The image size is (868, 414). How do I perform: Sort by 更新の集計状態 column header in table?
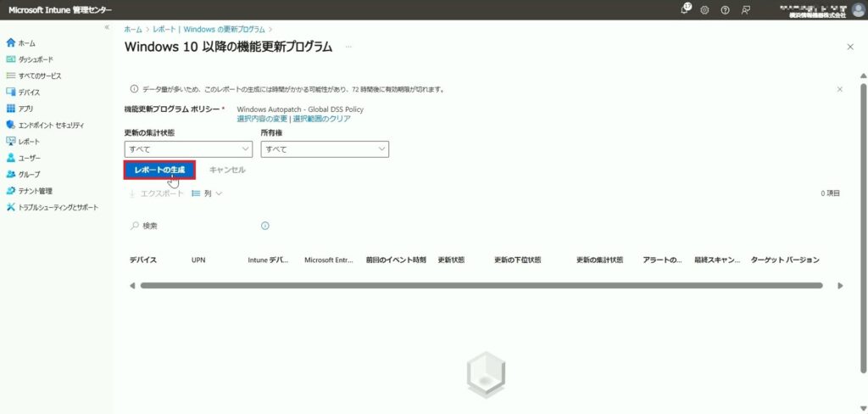600,260
